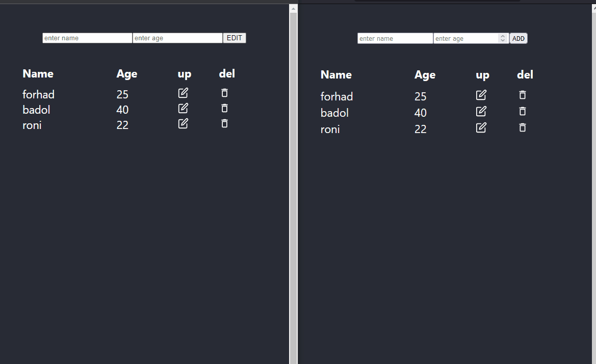Viewport: 596px width, 364px height.
Task: Click the ADD button
Action: click(x=519, y=38)
